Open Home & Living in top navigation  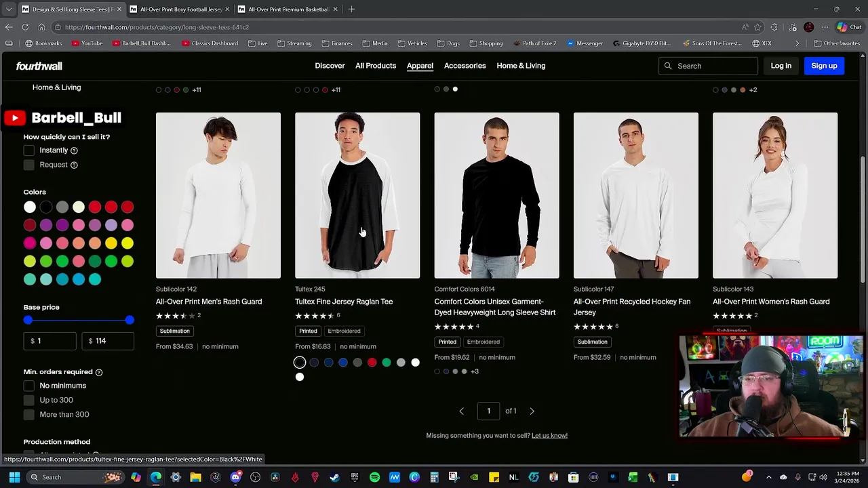tap(521, 66)
